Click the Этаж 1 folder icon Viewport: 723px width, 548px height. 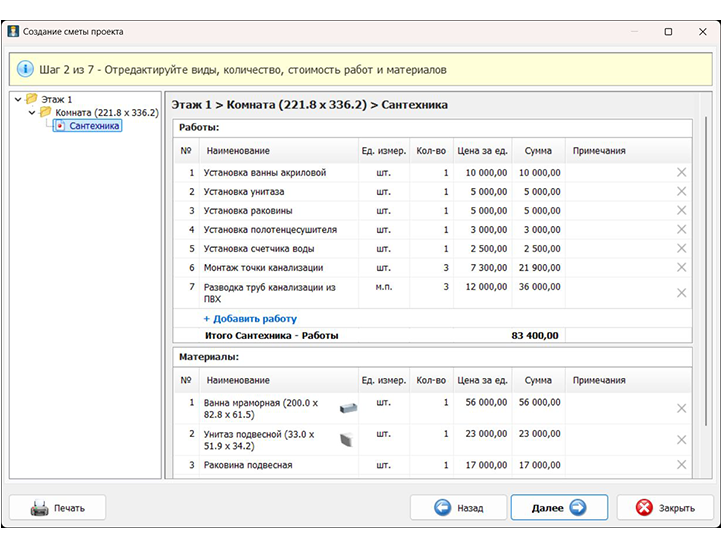(32, 99)
